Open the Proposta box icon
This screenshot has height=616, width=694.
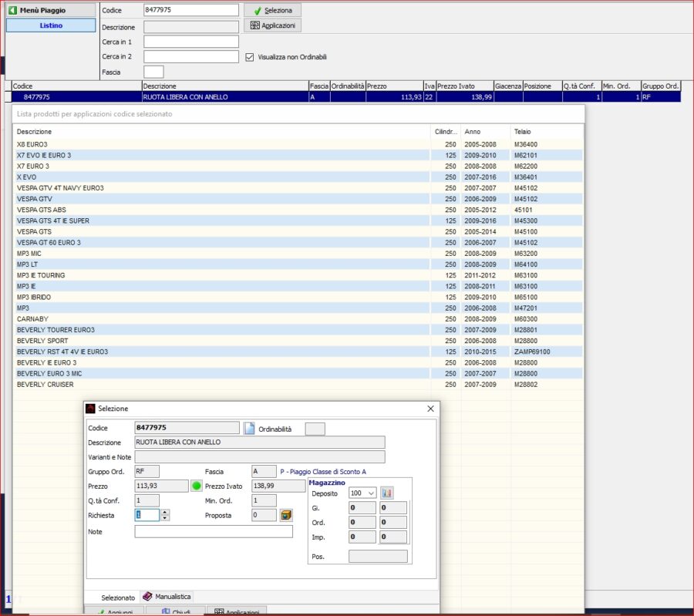[286, 515]
